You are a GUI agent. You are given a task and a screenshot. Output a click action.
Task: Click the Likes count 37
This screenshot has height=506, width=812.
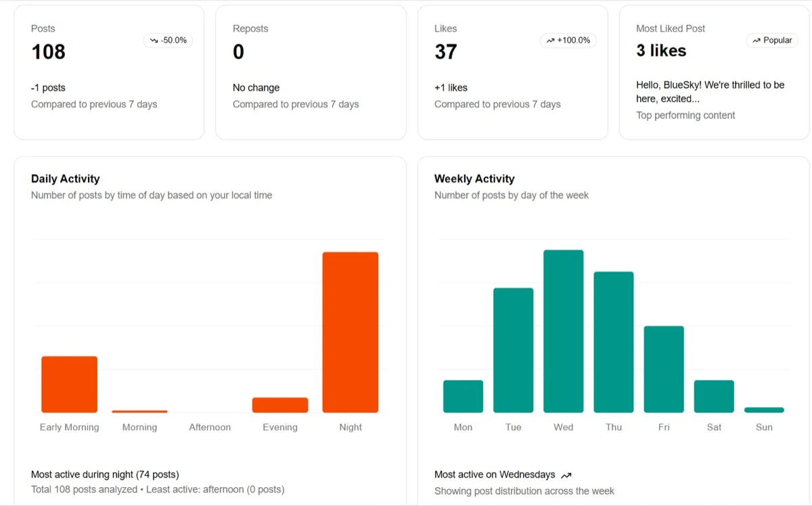tap(446, 52)
